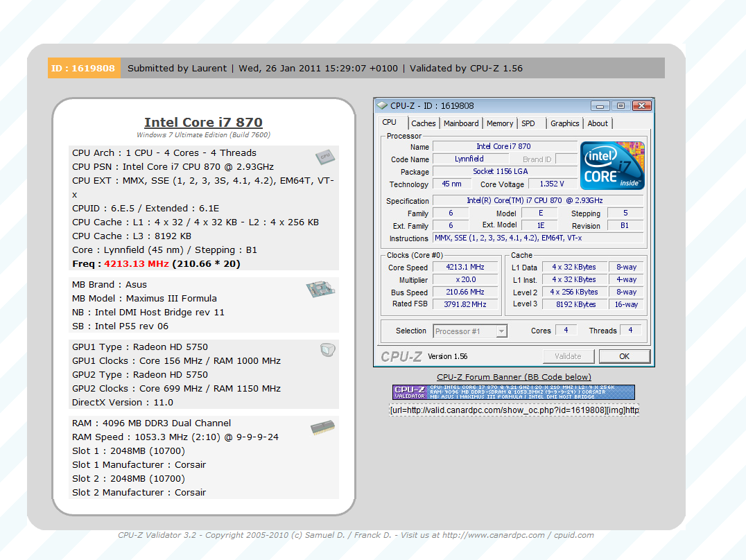The image size is (746, 560).
Task: Click the CPU-Z title bar app icon
Action: [x=382, y=105]
